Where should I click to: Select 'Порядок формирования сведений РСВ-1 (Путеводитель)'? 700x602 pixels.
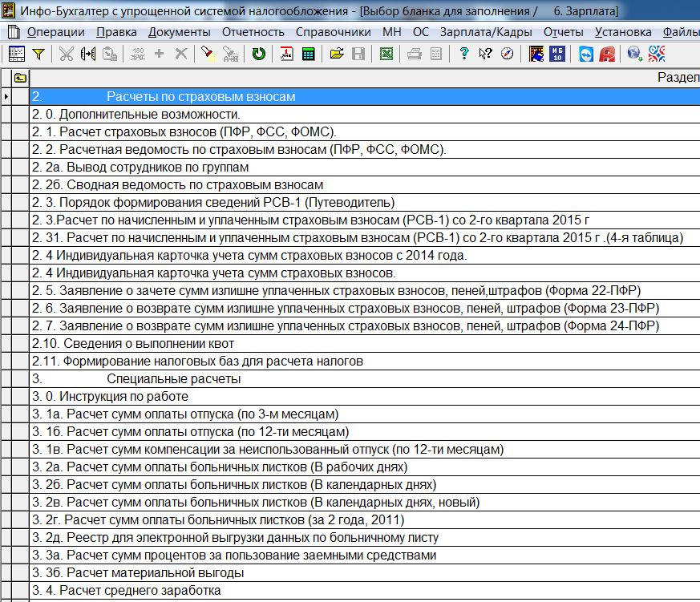click(365, 203)
